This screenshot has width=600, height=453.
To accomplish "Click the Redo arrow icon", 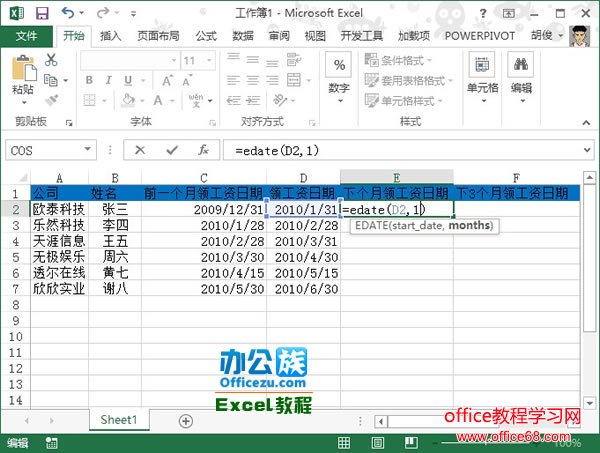I will (103, 13).
